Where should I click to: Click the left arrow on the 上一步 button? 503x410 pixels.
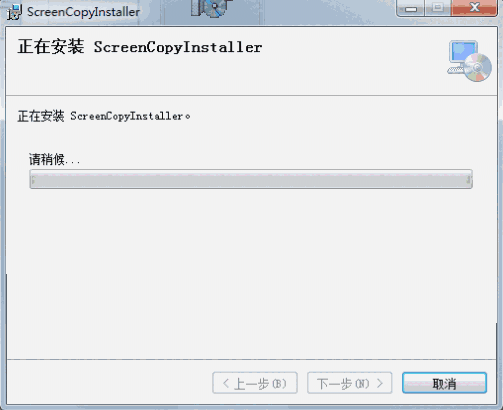click(226, 383)
